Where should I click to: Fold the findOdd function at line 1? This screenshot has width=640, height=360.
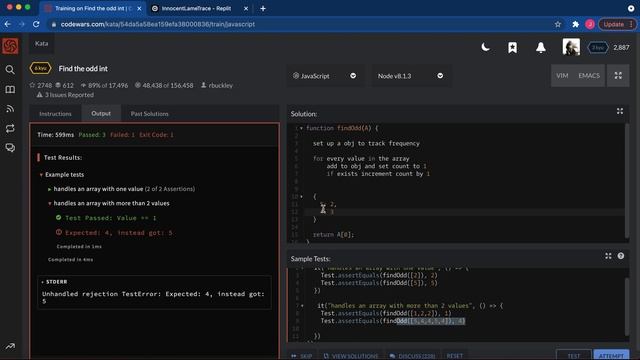click(x=302, y=128)
